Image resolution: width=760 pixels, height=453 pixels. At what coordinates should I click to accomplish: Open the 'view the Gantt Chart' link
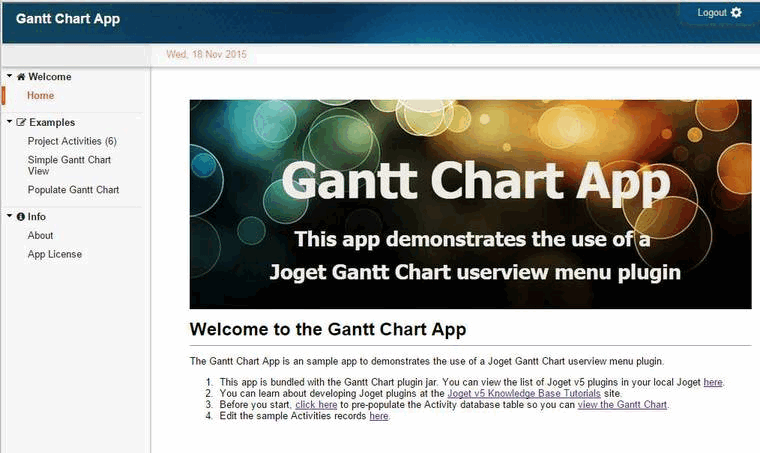coord(622,405)
